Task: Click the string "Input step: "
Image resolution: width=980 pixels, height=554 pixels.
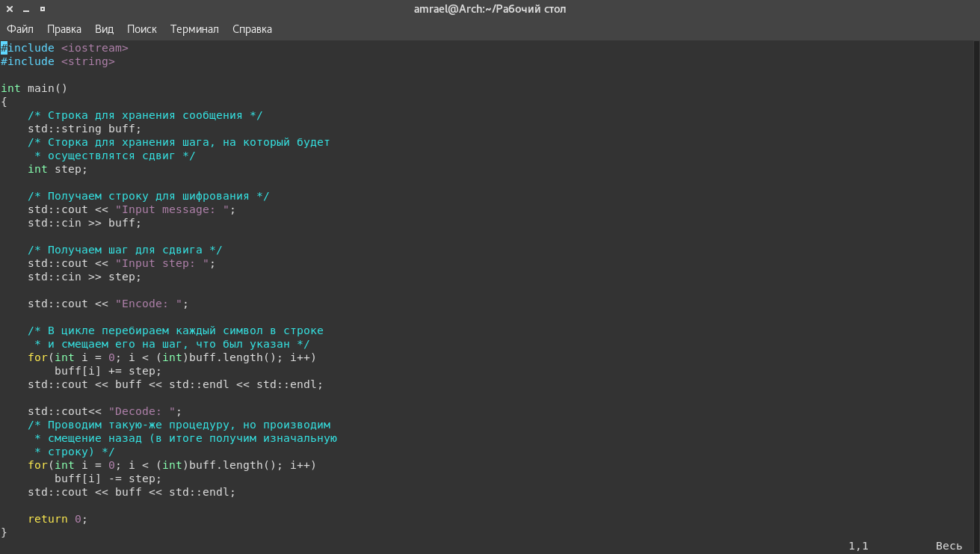Action: 162,263
